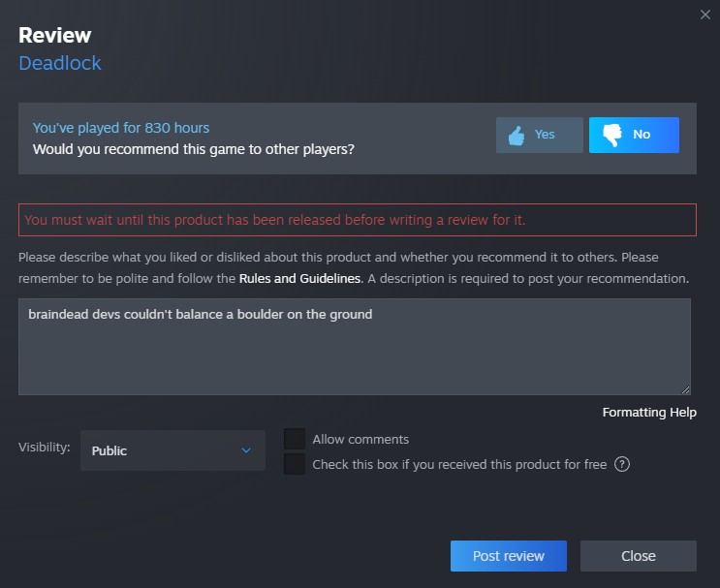Click the thumbs-up Yes recommend button
720x588 pixels.
pos(539,135)
